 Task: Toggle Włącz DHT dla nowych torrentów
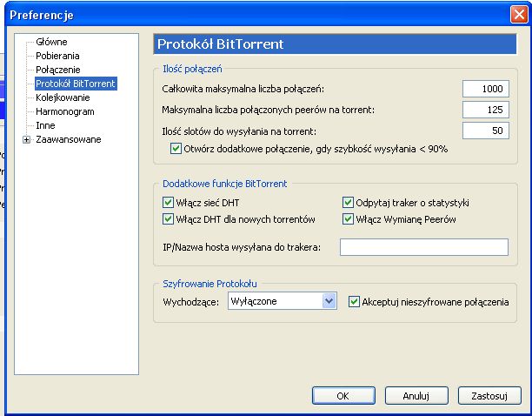point(169,219)
